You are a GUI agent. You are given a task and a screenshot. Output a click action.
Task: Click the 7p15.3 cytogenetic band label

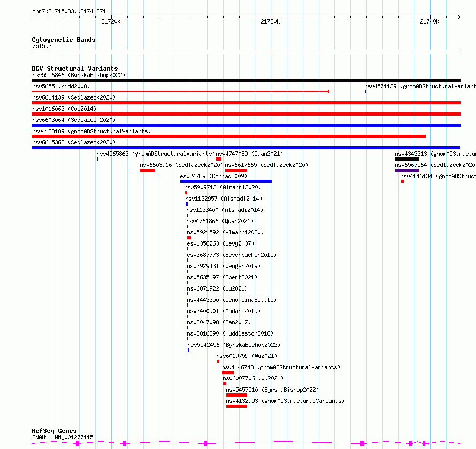tap(42, 46)
